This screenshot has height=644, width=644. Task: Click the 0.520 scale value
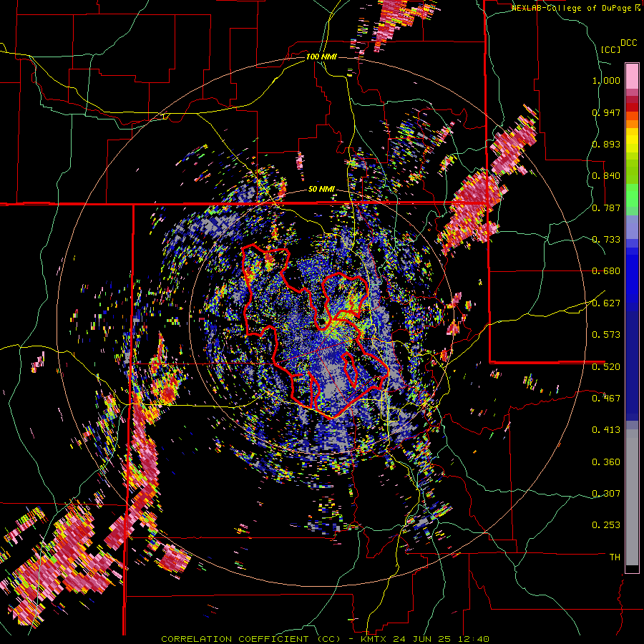606,366
